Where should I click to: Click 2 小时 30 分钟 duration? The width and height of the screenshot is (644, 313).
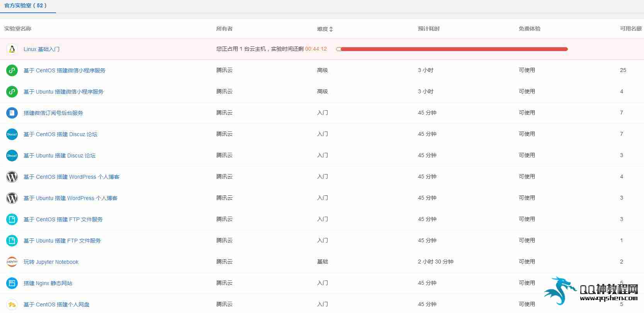(435, 262)
